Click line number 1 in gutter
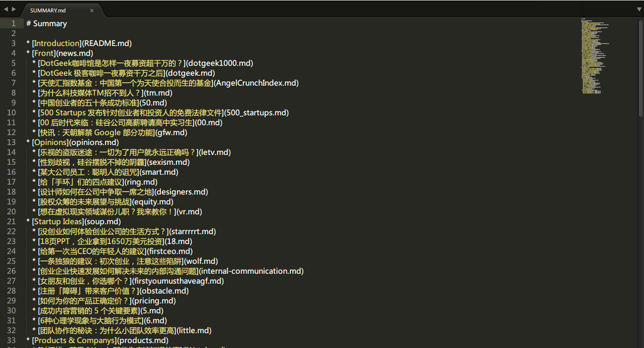The height and width of the screenshot is (348, 644). pyautogui.click(x=14, y=24)
